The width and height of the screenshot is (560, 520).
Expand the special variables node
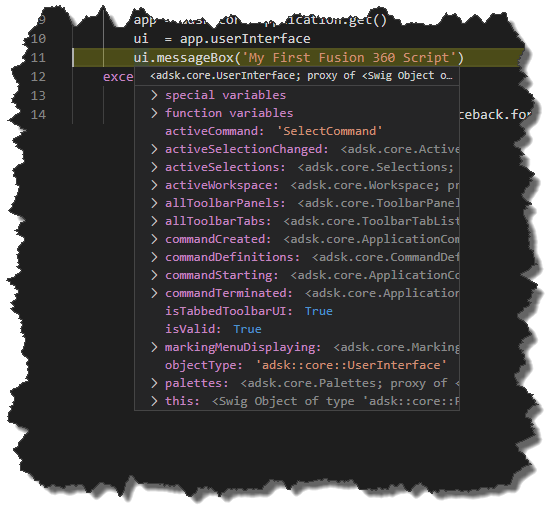click(154, 95)
